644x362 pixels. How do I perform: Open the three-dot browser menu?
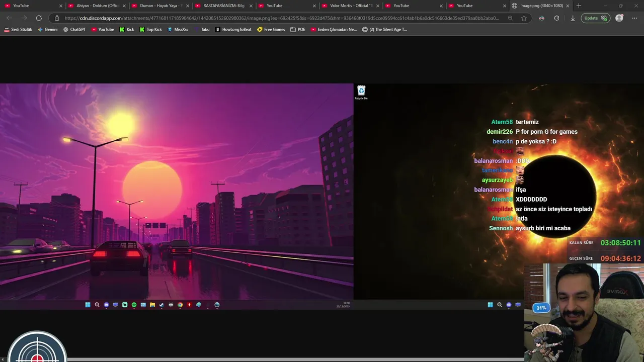click(634, 18)
